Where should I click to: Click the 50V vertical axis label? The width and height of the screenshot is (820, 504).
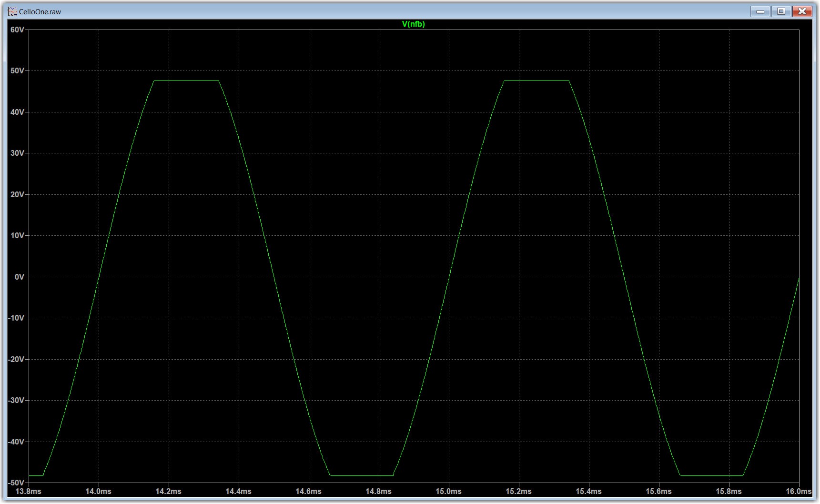click(17, 71)
